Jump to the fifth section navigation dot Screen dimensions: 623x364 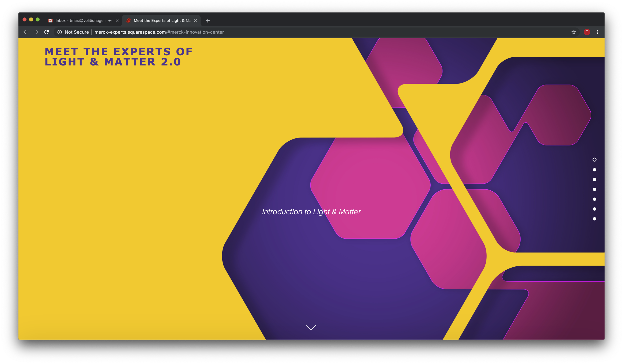click(594, 199)
